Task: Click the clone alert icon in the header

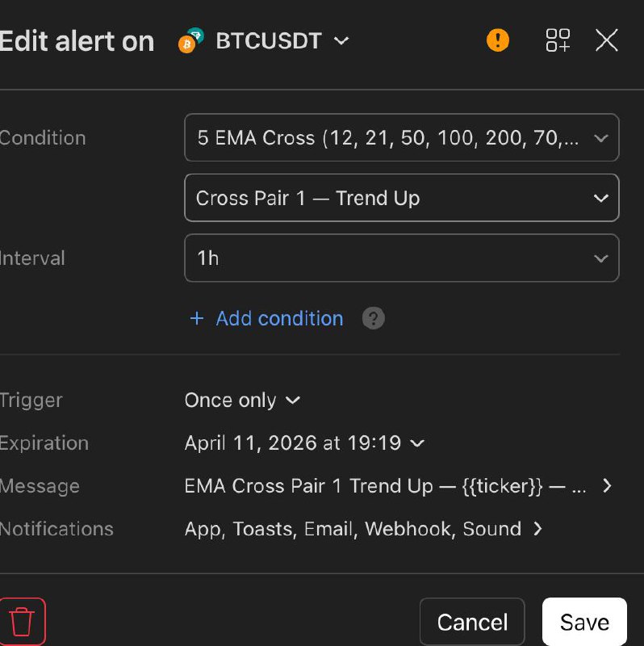Action: [x=557, y=40]
